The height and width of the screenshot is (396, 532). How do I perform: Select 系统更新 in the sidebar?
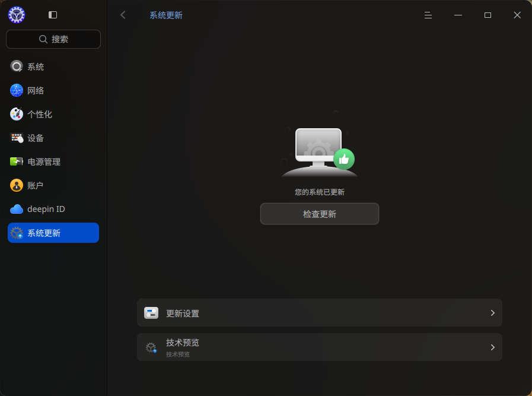pyautogui.click(x=53, y=233)
